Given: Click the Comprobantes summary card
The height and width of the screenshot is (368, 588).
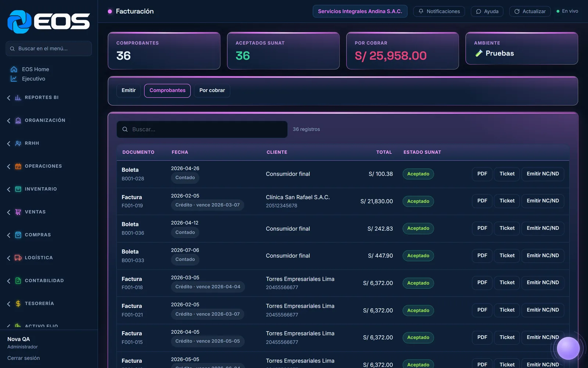Looking at the screenshot, I should pos(164,51).
